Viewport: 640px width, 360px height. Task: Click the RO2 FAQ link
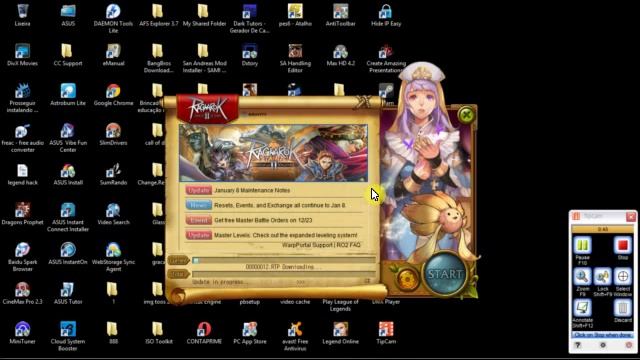(x=349, y=245)
